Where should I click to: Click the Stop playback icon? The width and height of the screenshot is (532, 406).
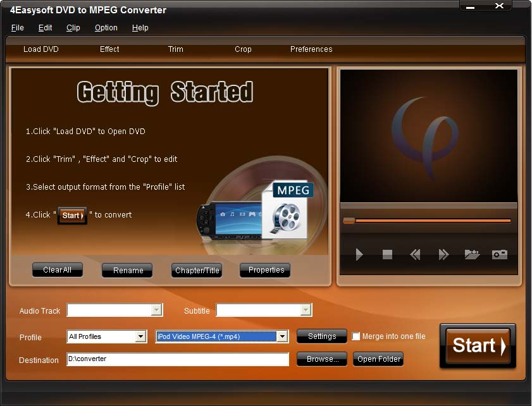(x=387, y=254)
